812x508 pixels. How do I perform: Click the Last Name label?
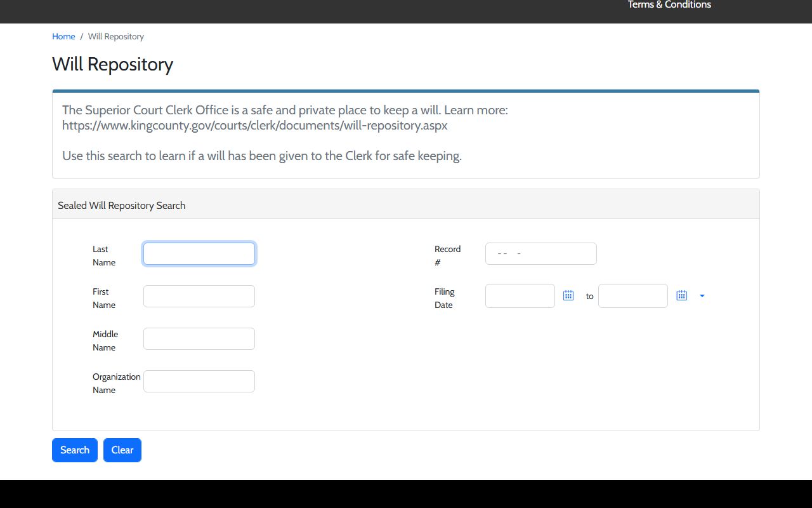click(104, 256)
